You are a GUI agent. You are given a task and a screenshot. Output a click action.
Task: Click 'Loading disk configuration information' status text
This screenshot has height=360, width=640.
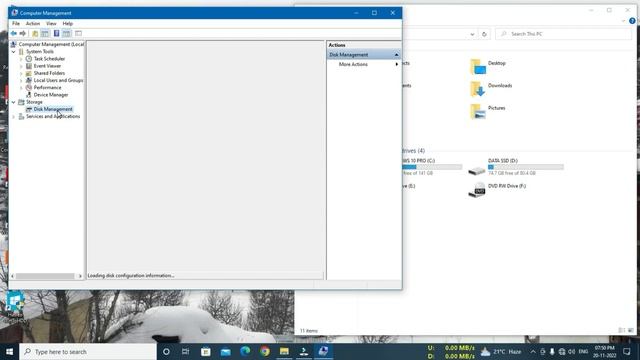pos(131,276)
